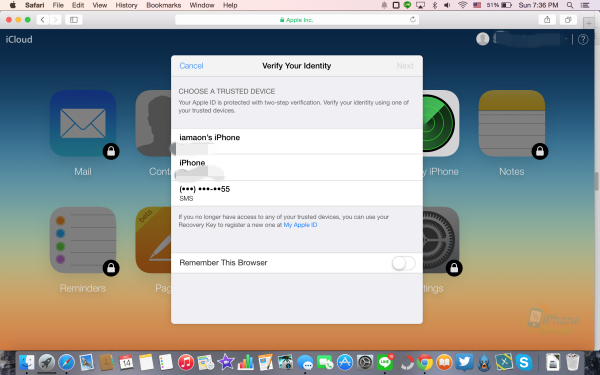Viewport: 600px width, 375px height.
Task: Open Google Chrome from the dock
Action: pyautogui.click(x=425, y=362)
